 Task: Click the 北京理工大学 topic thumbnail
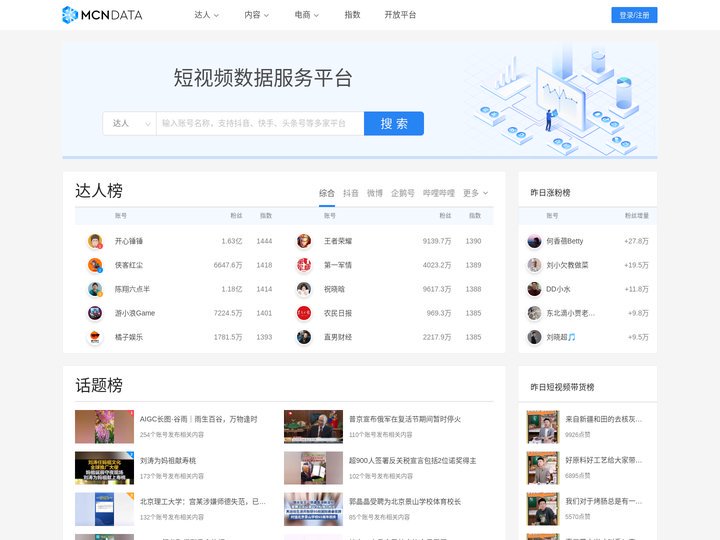coord(104,509)
